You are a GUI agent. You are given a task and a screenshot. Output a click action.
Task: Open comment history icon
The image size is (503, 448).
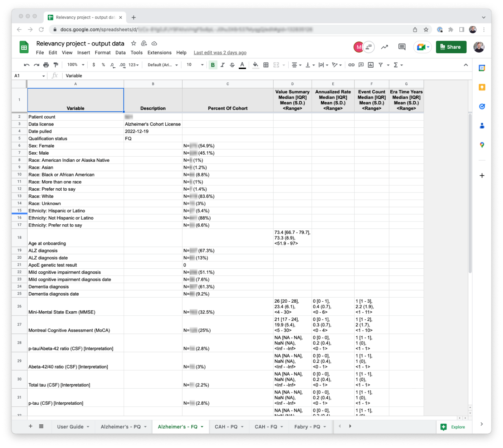[402, 47]
